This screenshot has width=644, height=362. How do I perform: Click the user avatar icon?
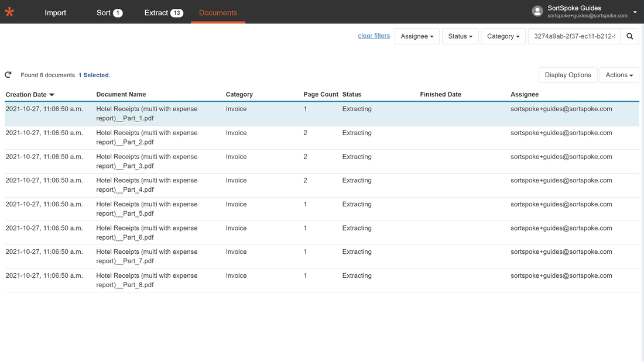[x=537, y=11]
